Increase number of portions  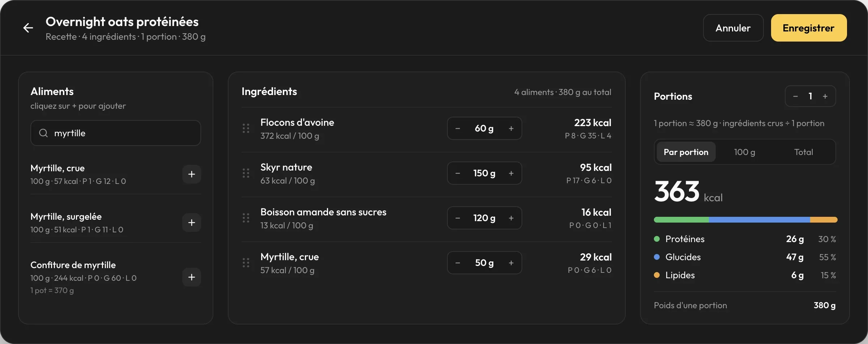(825, 96)
